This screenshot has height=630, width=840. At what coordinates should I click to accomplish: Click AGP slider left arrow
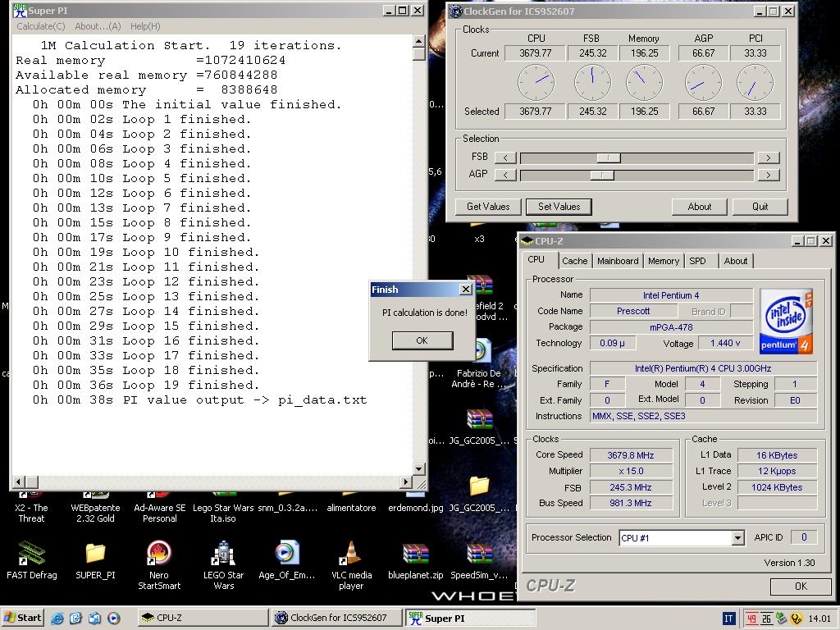(x=505, y=176)
